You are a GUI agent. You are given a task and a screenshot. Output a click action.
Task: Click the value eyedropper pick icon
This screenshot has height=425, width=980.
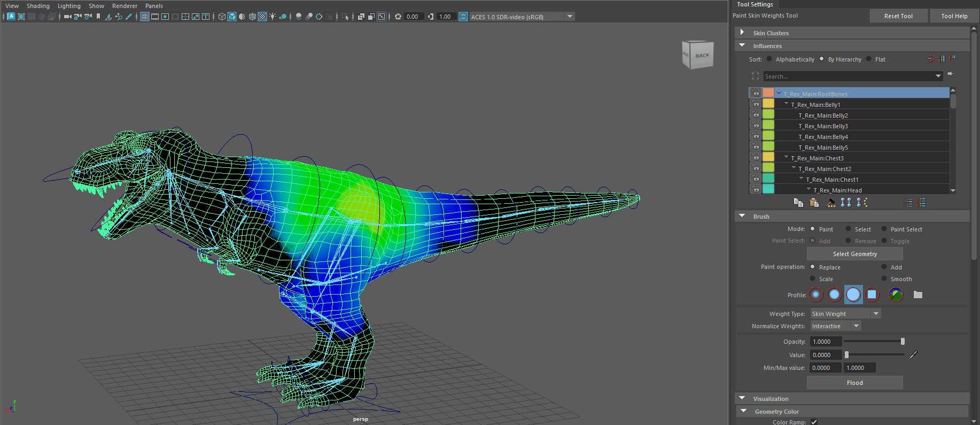tap(914, 354)
